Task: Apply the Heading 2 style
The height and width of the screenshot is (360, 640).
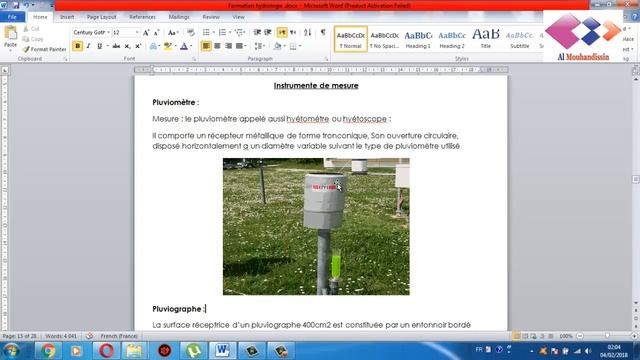Action: pyautogui.click(x=452, y=39)
